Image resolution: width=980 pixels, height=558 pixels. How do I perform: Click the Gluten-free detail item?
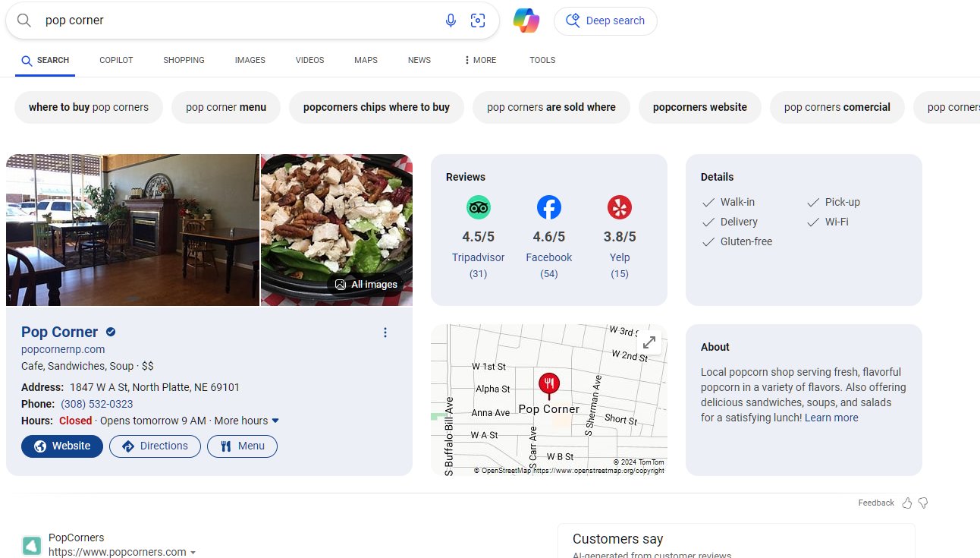click(x=737, y=241)
